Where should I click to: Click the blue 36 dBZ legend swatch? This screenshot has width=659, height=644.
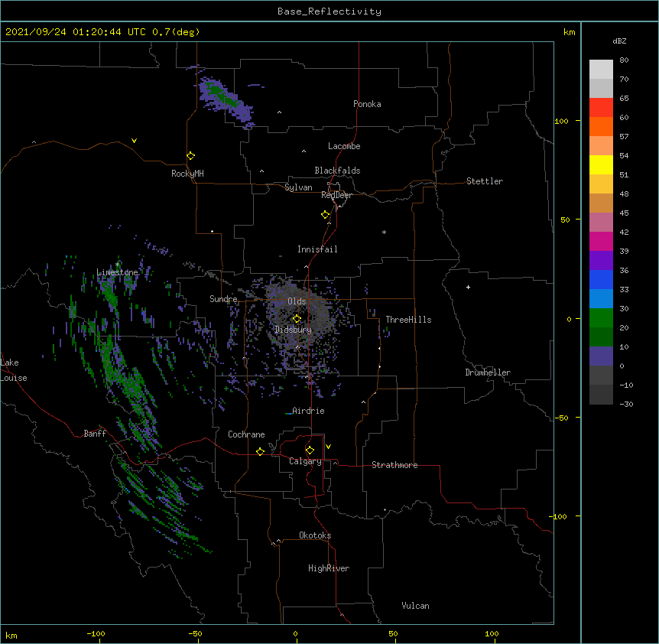(x=601, y=279)
